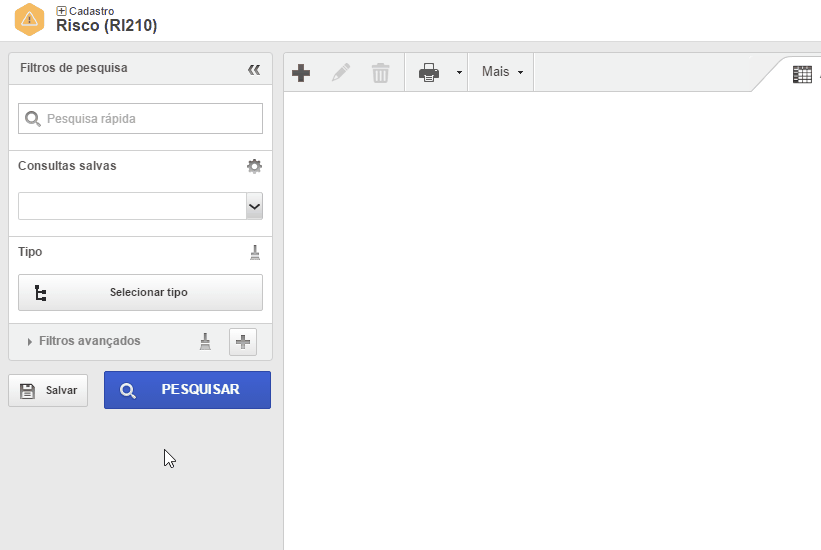Clear the Tipo filter with broom icon
This screenshot has width=821, height=550.
(x=254, y=252)
